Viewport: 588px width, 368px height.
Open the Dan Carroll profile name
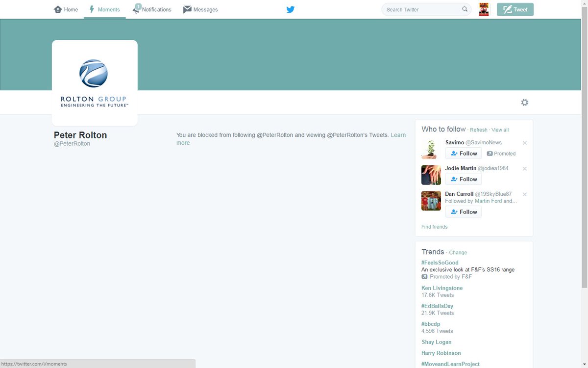[x=459, y=194]
